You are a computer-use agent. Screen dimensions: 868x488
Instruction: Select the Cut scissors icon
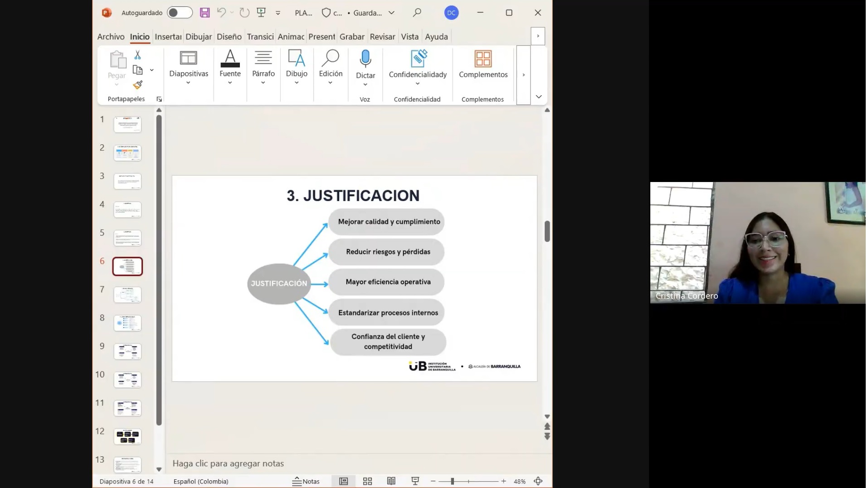click(137, 55)
